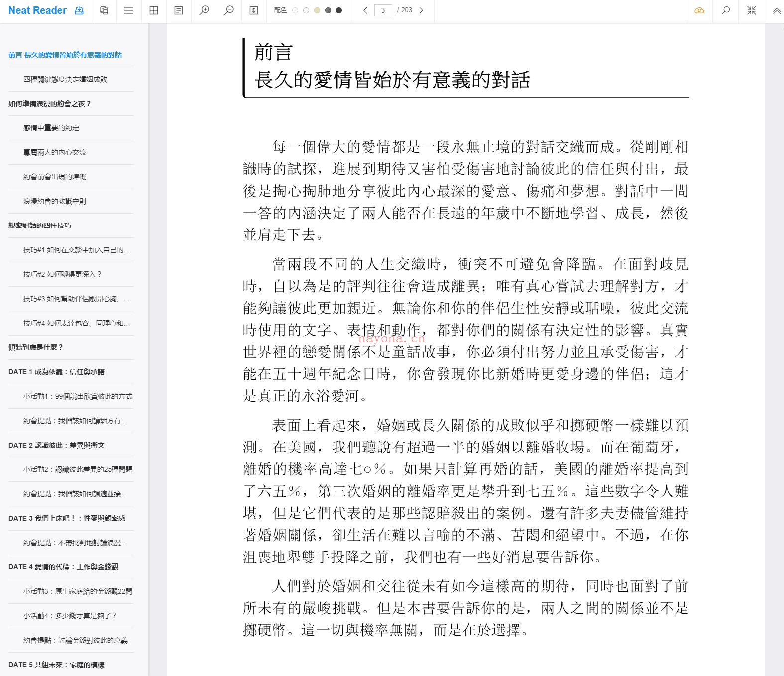
Task: Open 約會提點：不帶批判地討論浪漫 entry
Action: pyautogui.click(x=75, y=543)
